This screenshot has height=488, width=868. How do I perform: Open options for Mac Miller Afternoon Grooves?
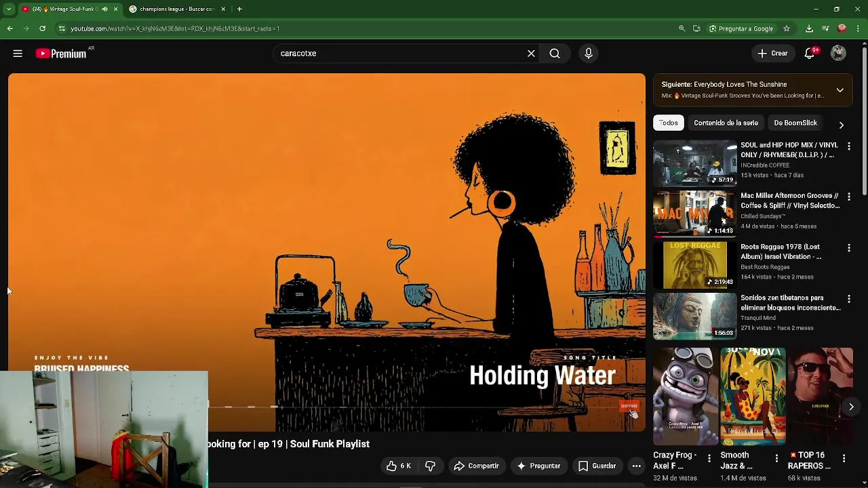pos(848,197)
